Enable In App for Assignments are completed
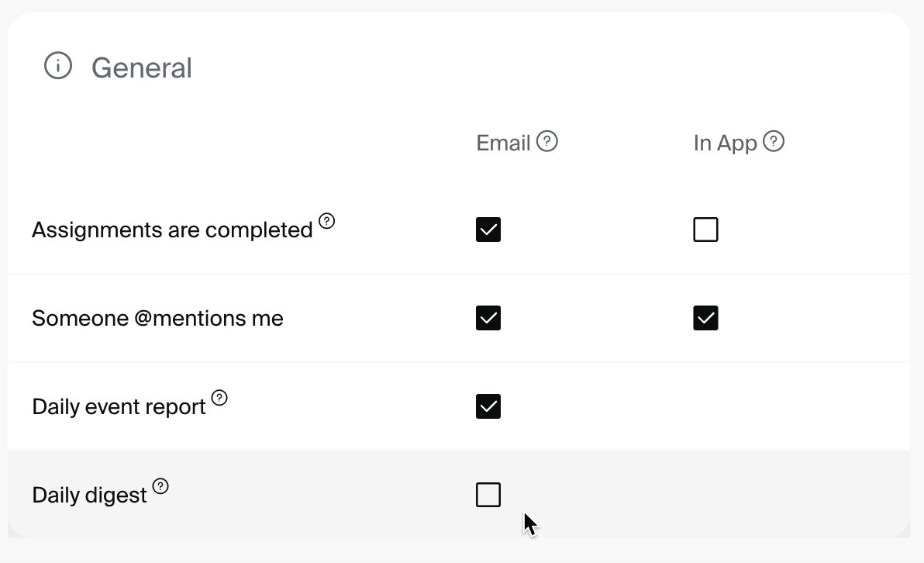Viewport: 924px width, 563px height. 705,230
